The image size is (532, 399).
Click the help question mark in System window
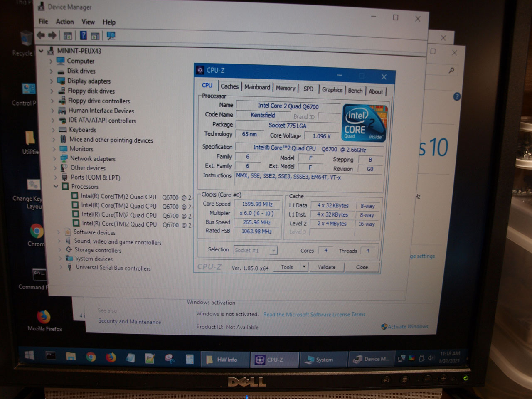[457, 97]
